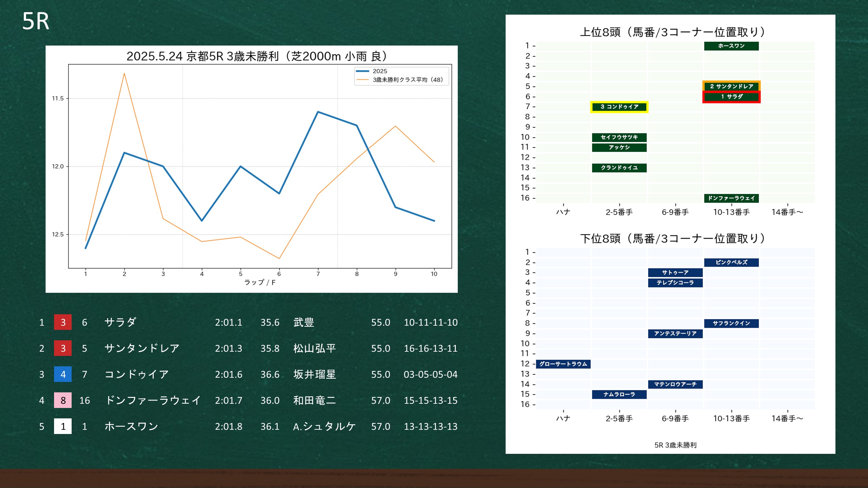This screenshot has height=488, width=868.
Task: Click the 5R heading at top left
Action: (x=36, y=21)
